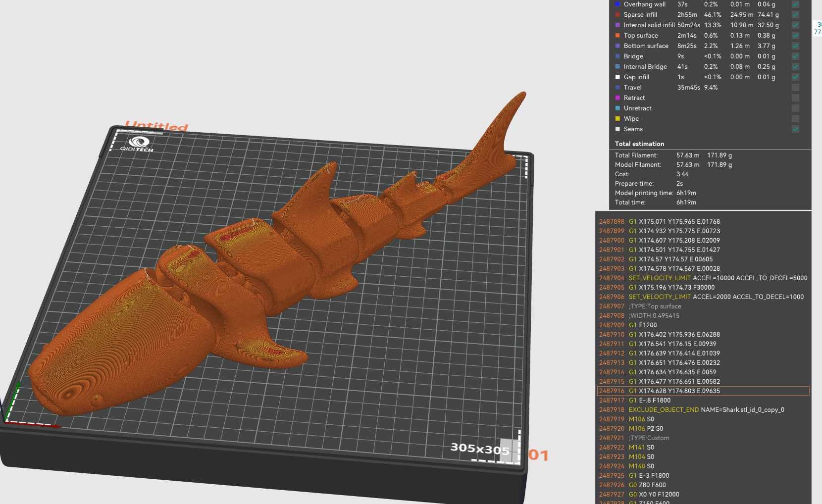Uncheck the Bottom surface checkbox
Viewport: 822px width, 504px height.
pos(795,46)
